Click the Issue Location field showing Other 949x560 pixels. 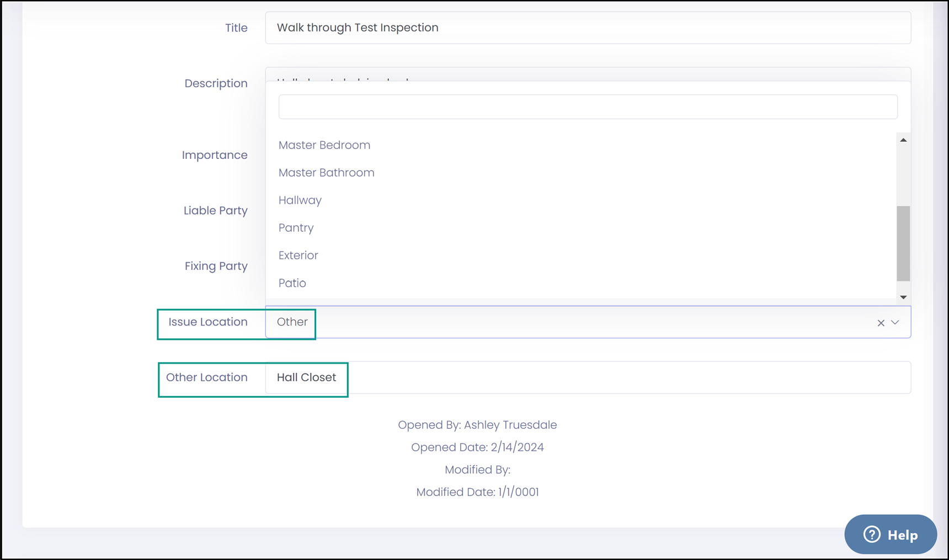(588, 322)
